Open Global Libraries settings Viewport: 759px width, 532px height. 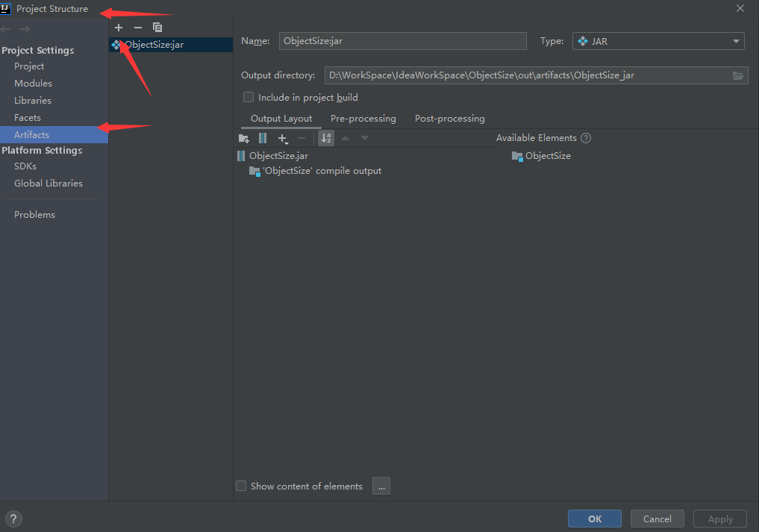49,184
